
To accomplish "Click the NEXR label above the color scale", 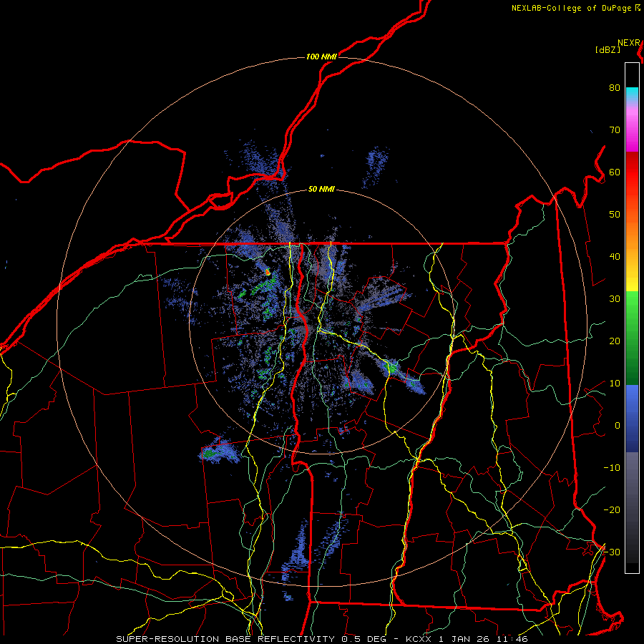I will 629,43.
